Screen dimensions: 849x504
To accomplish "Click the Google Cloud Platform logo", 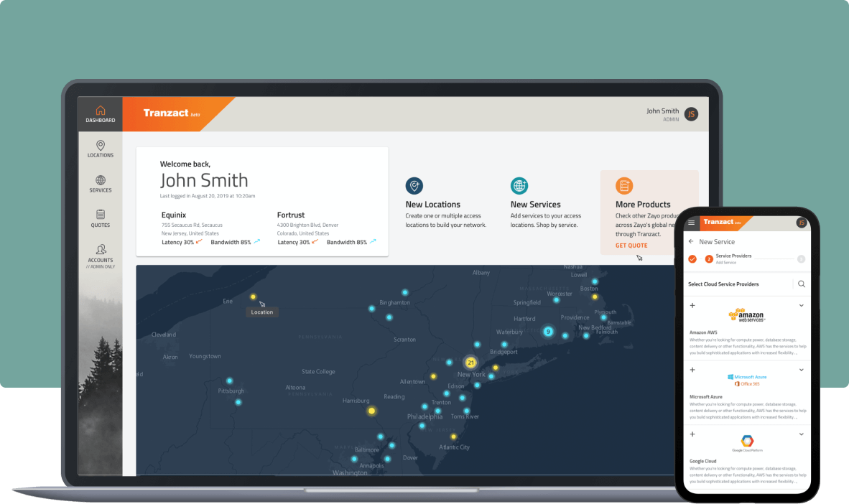I will [747, 443].
